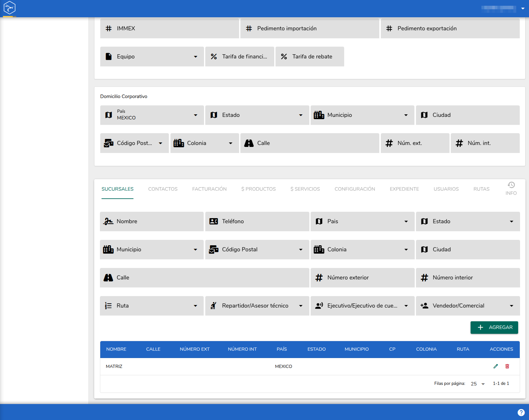Click the Repartidor/Asesor técnico person icon

point(214,306)
